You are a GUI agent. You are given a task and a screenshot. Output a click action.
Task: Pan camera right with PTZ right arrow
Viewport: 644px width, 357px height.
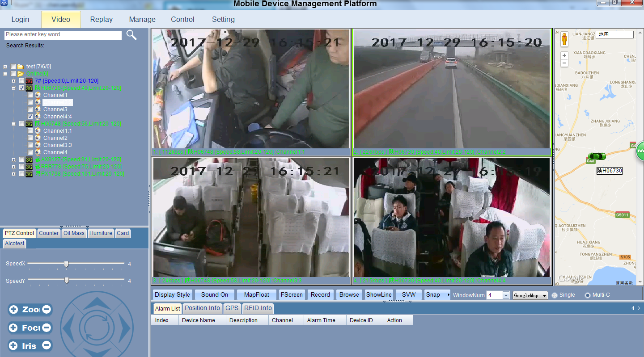[124, 329]
